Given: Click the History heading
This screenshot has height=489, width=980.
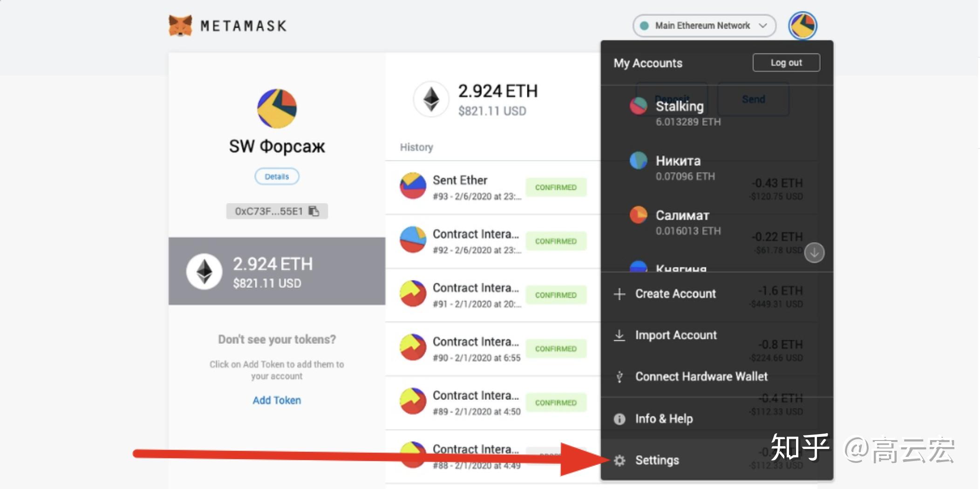Looking at the screenshot, I should (x=416, y=147).
